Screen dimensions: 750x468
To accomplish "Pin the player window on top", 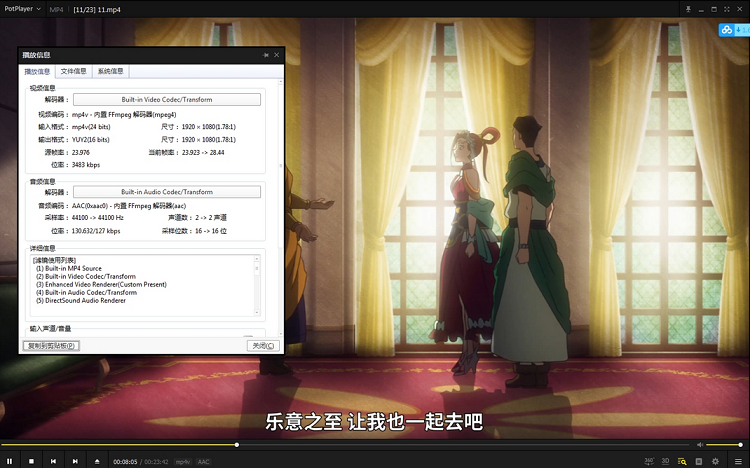I will coord(688,8).
